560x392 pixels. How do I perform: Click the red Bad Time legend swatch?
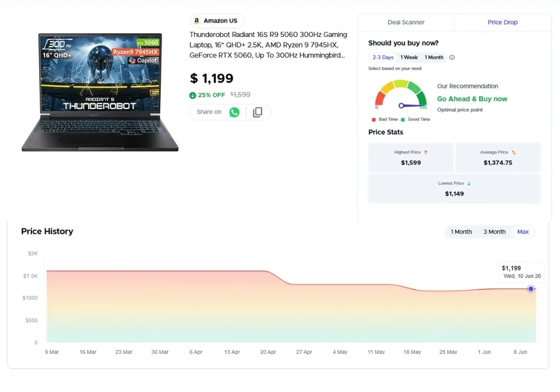pos(374,120)
